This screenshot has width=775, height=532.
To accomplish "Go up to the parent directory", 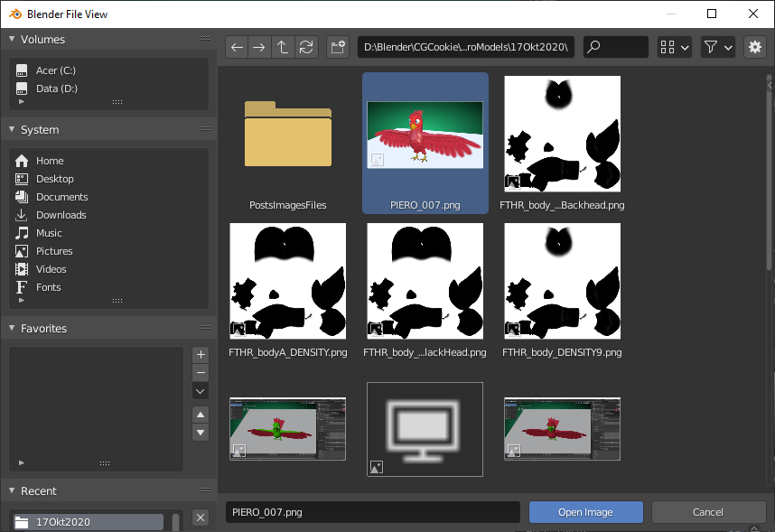I will [283, 47].
